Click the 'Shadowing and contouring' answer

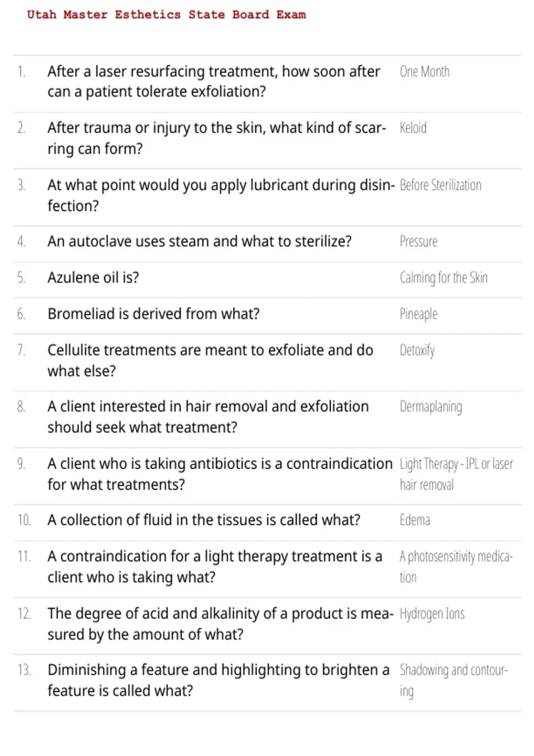pyautogui.click(x=453, y=681)
